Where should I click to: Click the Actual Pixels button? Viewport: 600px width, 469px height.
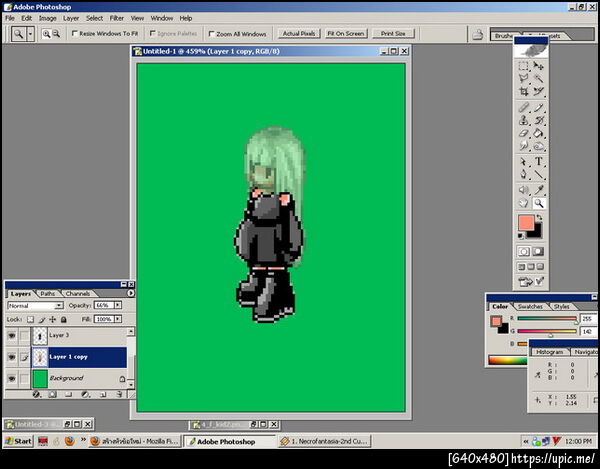(298, 34)
